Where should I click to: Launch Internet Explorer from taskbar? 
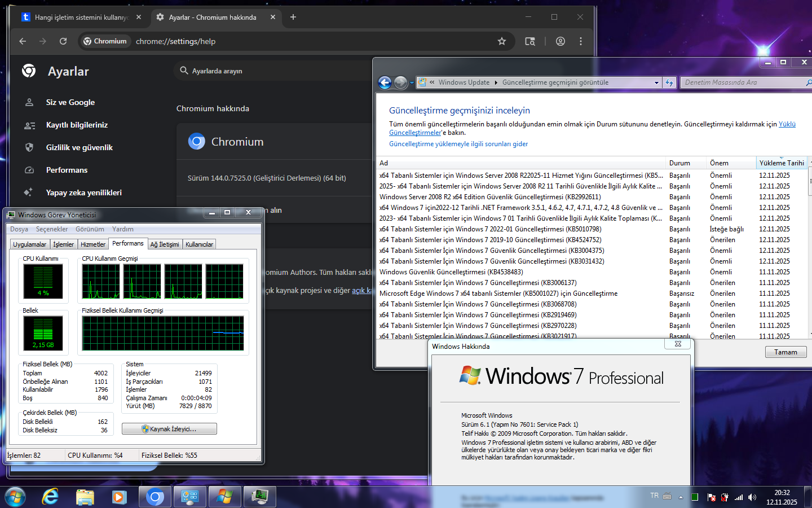50,497
